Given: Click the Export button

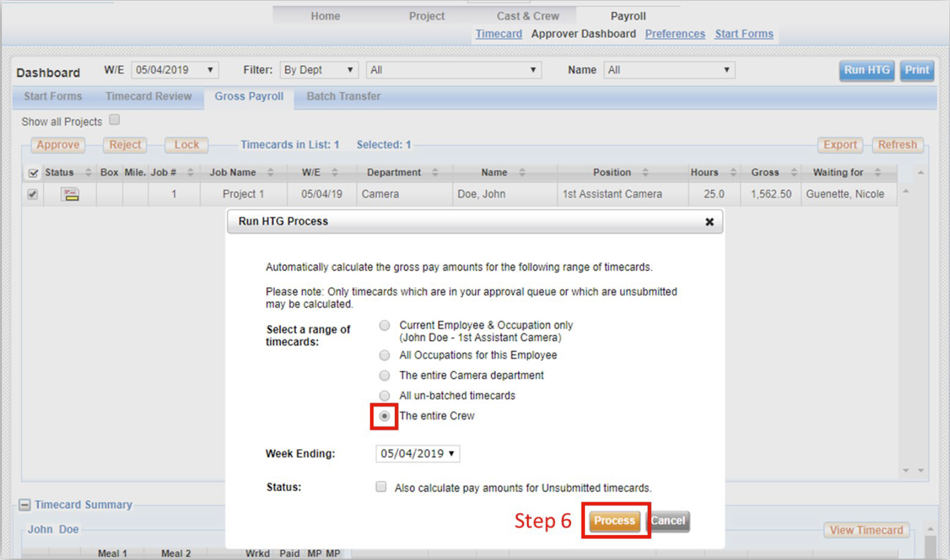Looking at the screenshot, I should click(840, 145).
